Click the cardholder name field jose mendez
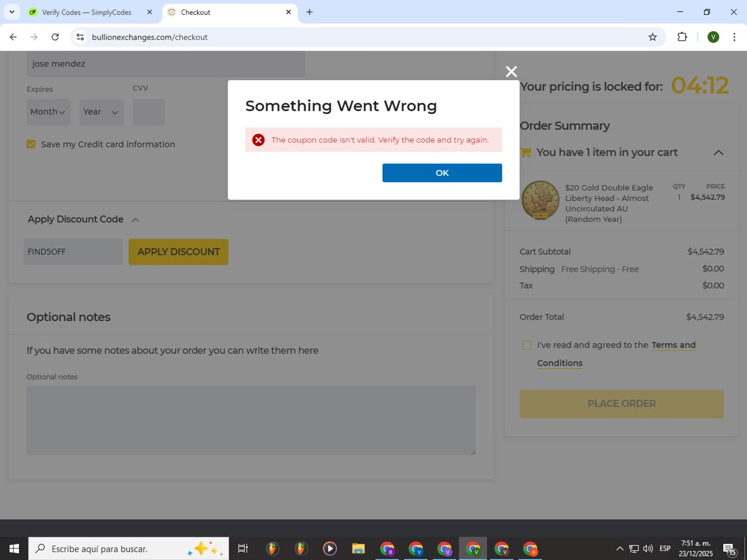Image resolution: width=747 pixels, height=560 pixels. click(166, 64)
